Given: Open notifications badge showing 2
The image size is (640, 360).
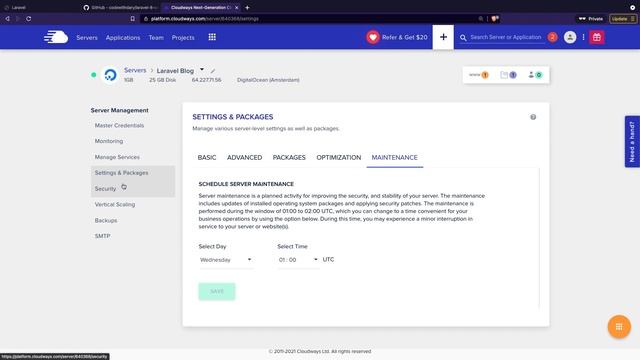Looking at the screenshot, I should click(552, 37).
